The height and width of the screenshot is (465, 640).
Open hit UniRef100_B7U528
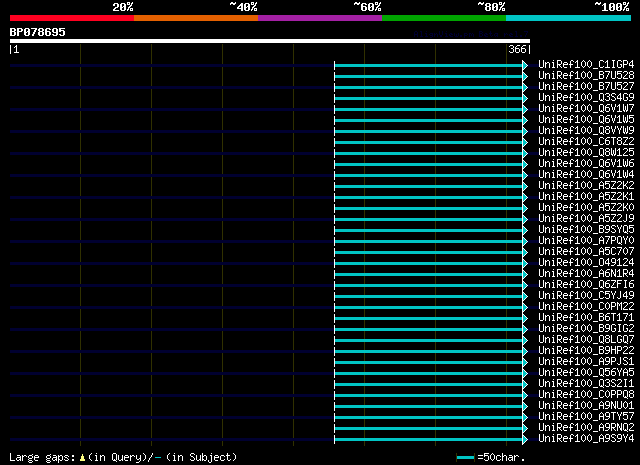[586, 76]
